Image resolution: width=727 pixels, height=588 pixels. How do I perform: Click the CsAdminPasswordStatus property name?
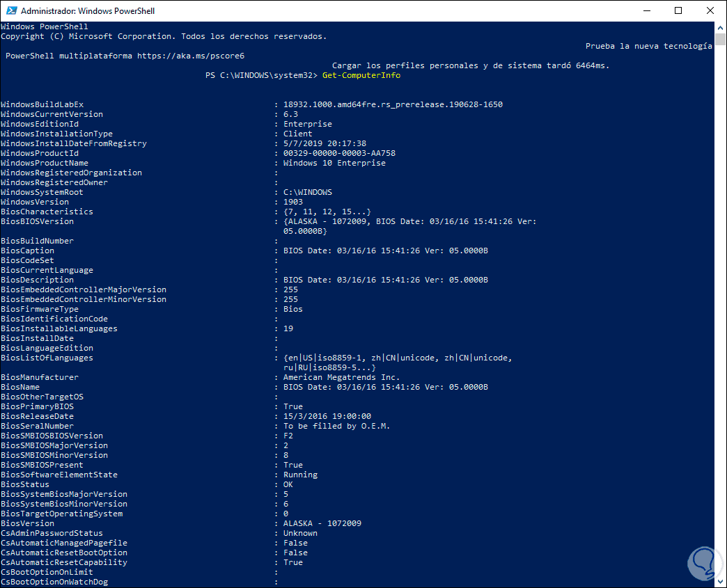tap(52, 533)
